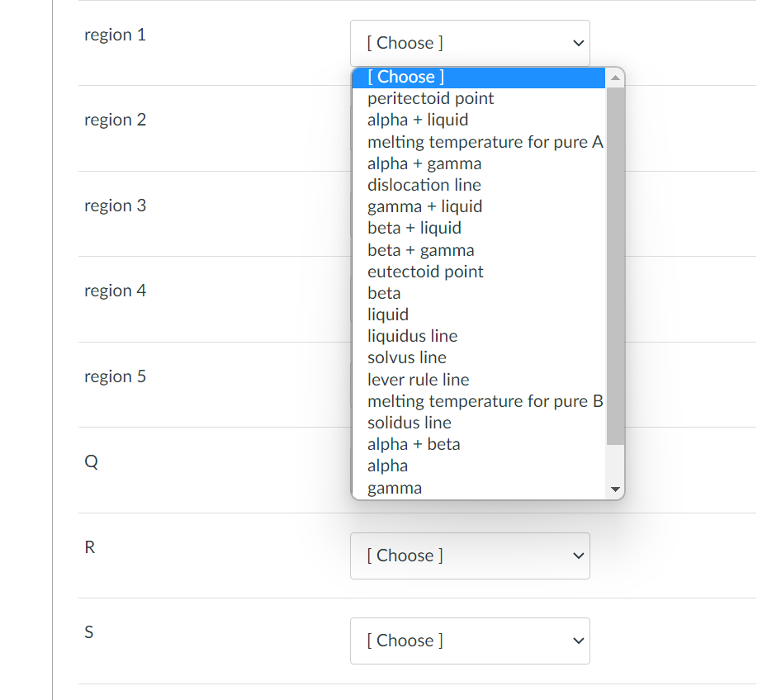Choose 'alpha + liquid' option
Viewport: 767px width, 700px height.
coord(479,121)
